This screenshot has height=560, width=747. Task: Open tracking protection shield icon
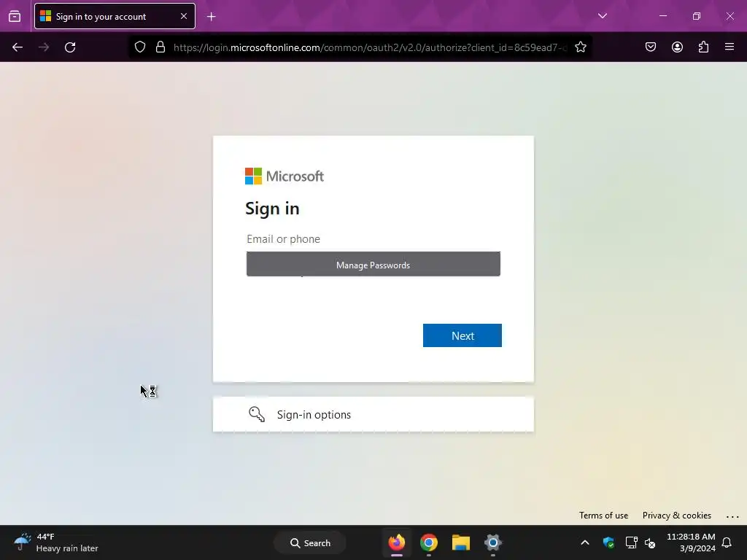(x=139, y=47)
